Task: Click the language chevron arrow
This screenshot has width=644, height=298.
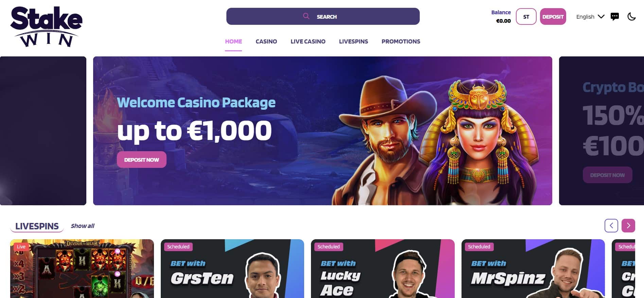Action: coord(601,17)
